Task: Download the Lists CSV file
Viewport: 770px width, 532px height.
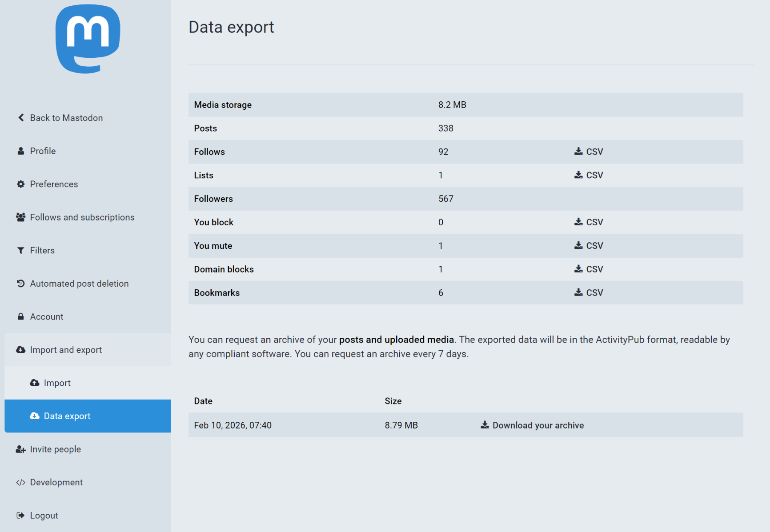Action: click(588, 175)
